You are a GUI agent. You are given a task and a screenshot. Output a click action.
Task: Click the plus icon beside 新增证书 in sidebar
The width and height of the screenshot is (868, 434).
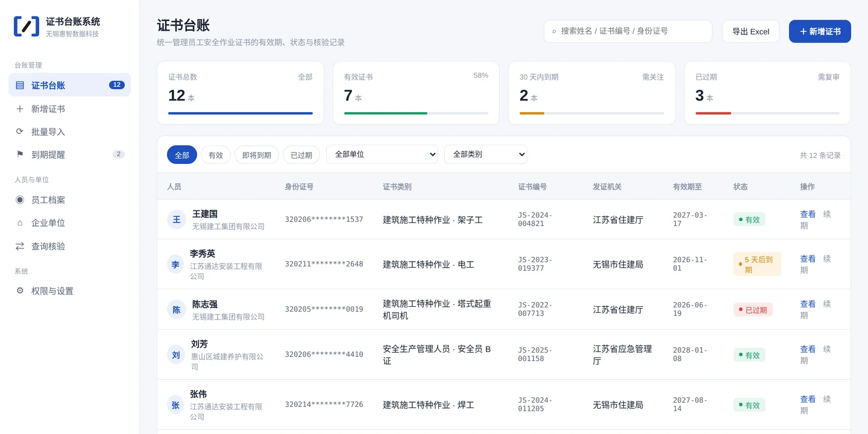tap(20, 108)
